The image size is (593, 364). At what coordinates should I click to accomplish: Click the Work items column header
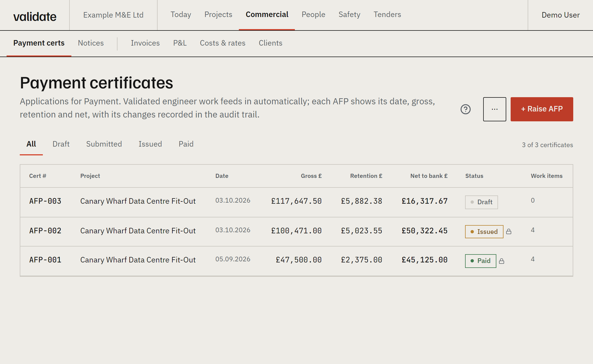547,176
